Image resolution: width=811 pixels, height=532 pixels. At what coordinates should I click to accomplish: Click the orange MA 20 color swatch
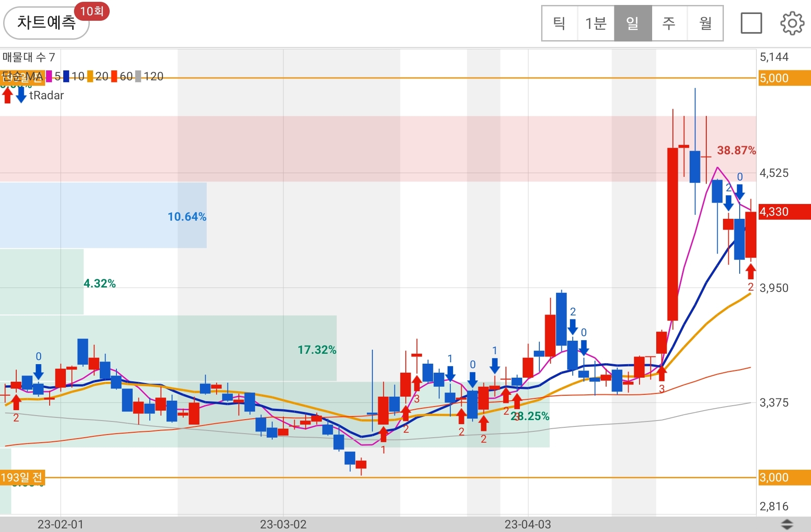click(x=90, y=76)
